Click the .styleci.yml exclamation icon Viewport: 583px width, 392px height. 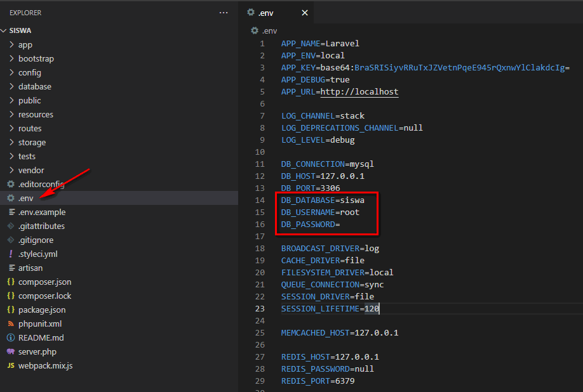click(x=11, y=254)
